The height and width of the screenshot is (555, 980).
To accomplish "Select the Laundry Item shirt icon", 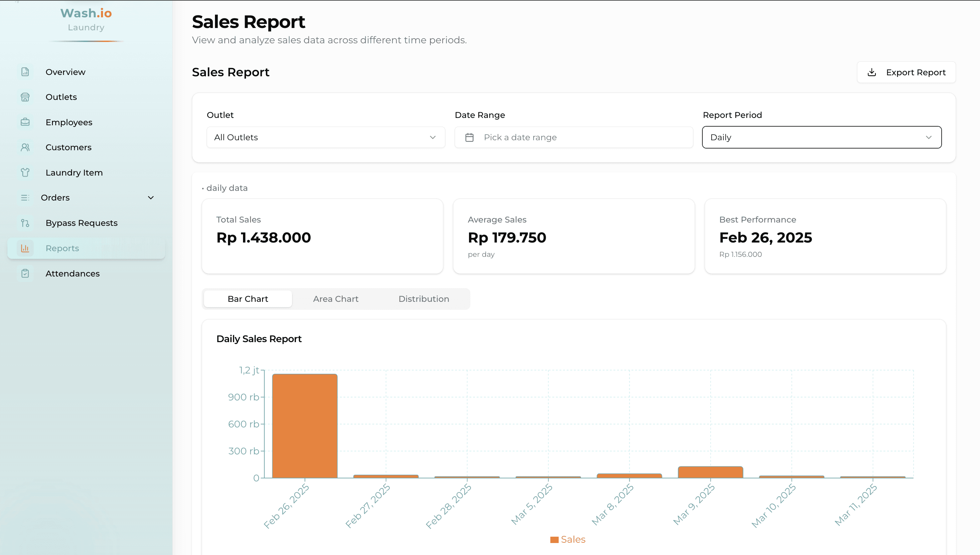I will [x=25, y=172].
